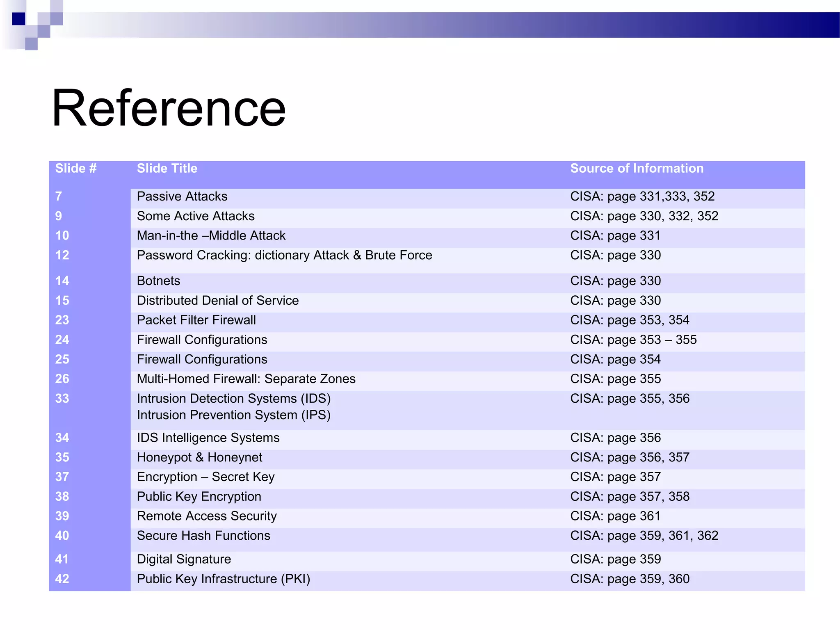This screenshot has width=840, height=630.
Task: Click 'CISA: page 354' source
Action: pyautogui.click(x=615, y=360)
